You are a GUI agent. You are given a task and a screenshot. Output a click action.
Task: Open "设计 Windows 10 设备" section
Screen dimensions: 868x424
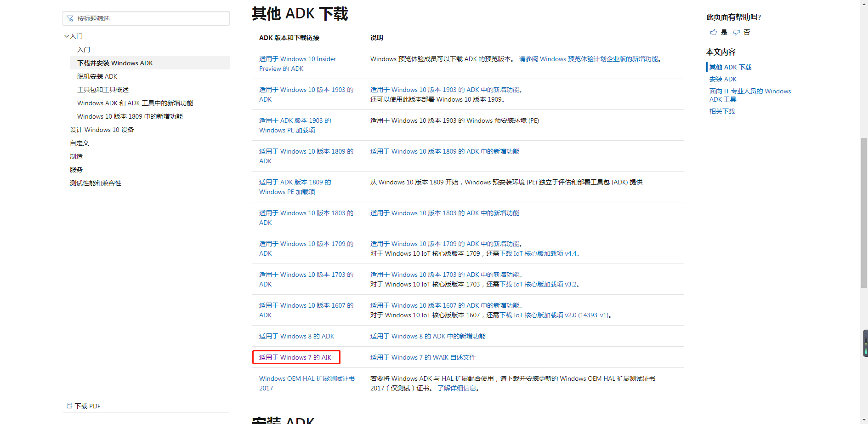coord(102,130)
